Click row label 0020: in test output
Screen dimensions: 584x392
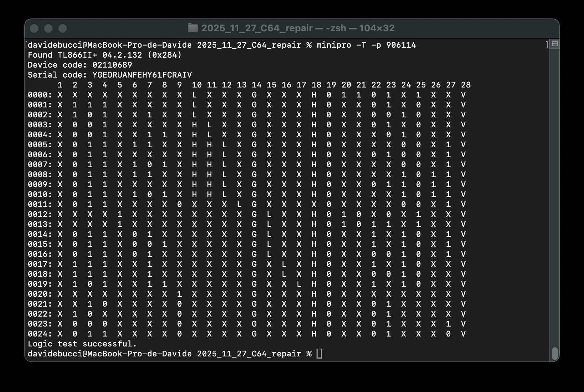[40, 294]
